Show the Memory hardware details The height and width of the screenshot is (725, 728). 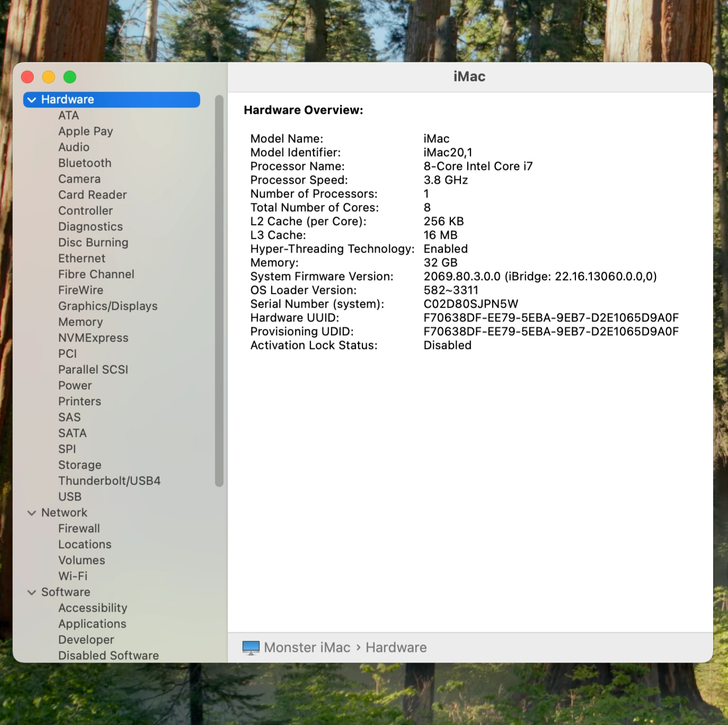(81, 322)
